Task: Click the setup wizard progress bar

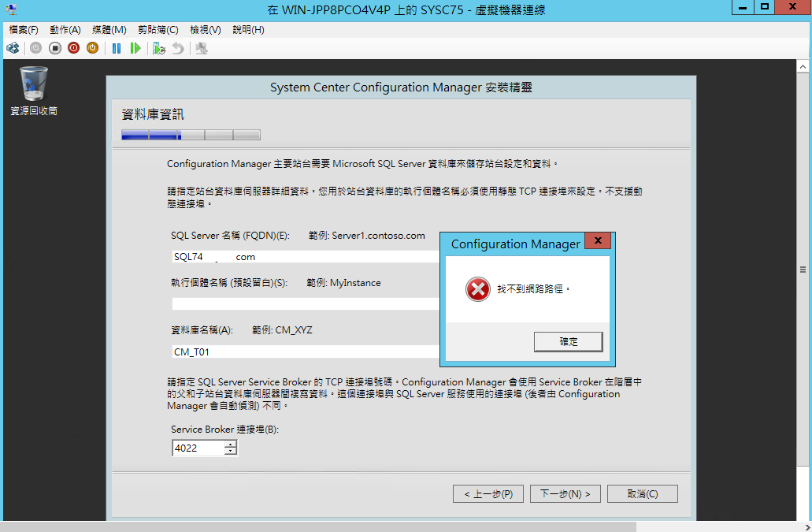Action: pos(191,136)
